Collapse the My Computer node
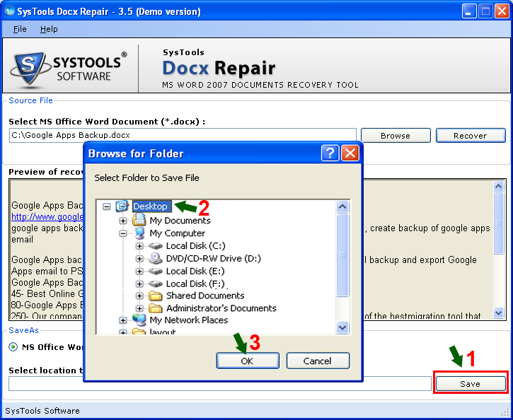This screenshot has height=420, width=513. click(123, 233)
